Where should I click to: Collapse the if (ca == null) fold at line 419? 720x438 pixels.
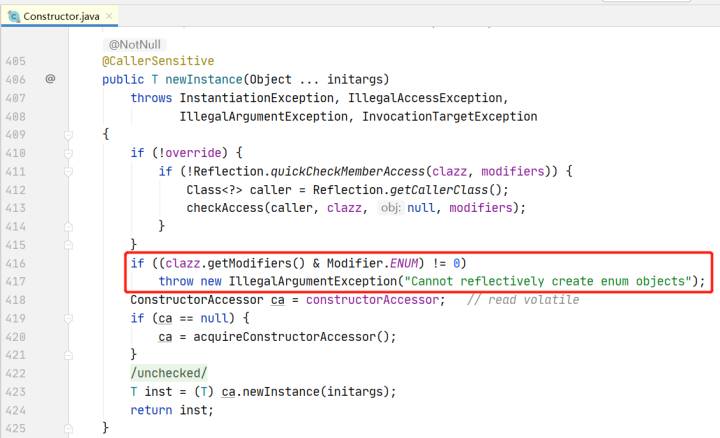point(68,318)
